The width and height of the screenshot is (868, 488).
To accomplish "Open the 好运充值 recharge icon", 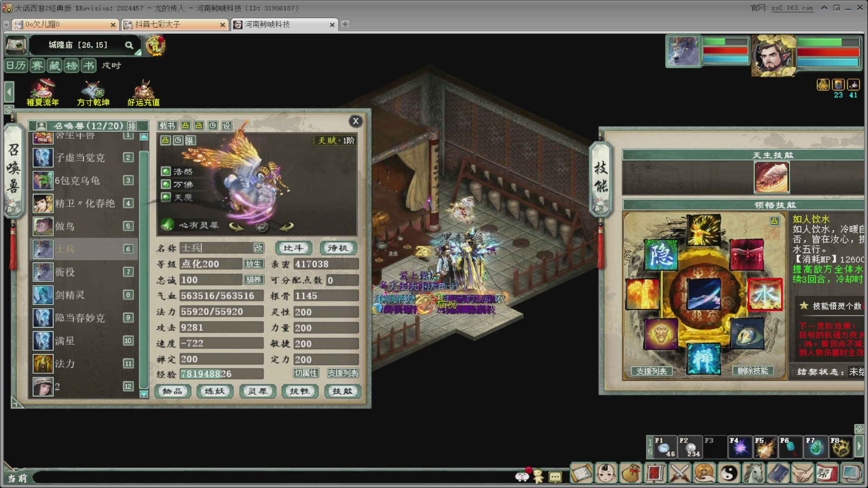I will (x=143, y=93).
